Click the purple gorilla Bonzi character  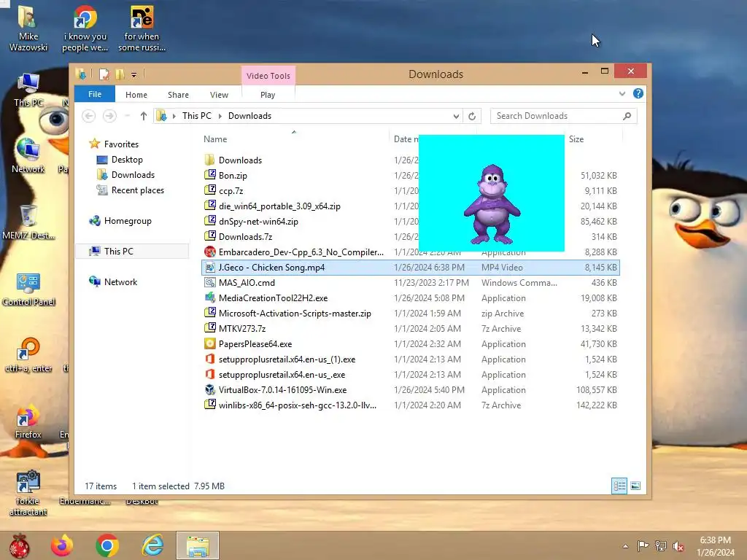[492, 204]
